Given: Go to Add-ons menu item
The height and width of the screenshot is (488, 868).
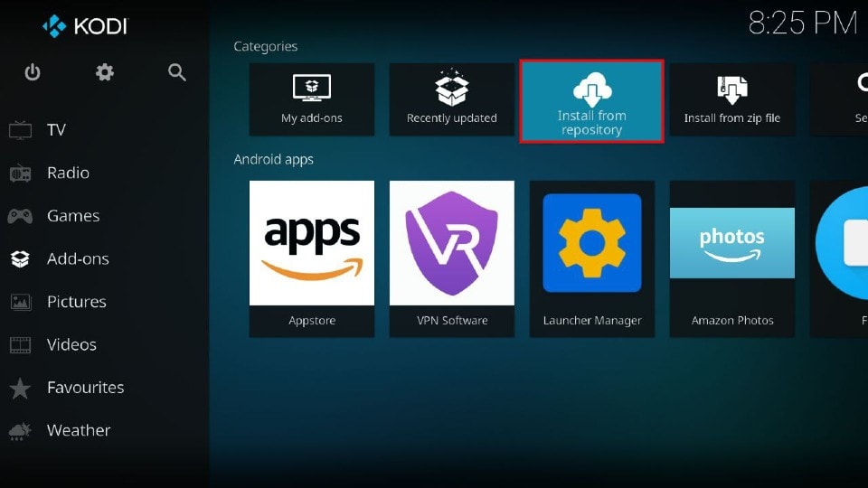Looking at the screenshot, I should pyautogui.click(x=78, y=258).
